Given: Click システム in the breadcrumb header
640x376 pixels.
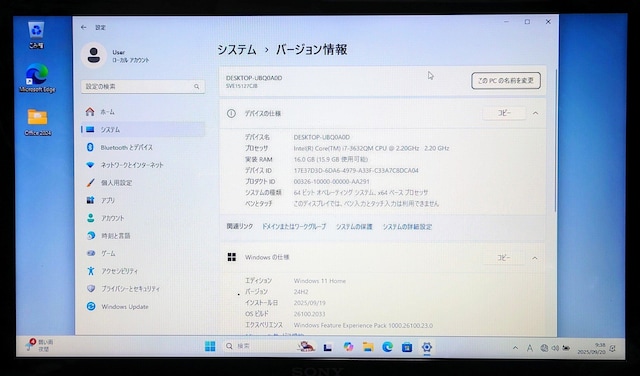Looking at the screenshot, I should pos(237,50).
